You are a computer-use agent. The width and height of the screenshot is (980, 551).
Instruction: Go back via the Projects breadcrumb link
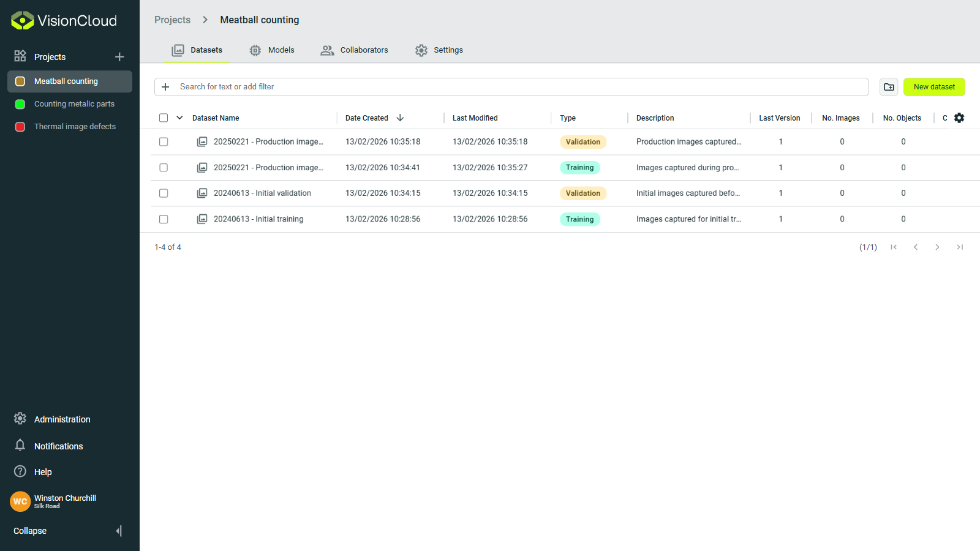click(x=172, y=20)
